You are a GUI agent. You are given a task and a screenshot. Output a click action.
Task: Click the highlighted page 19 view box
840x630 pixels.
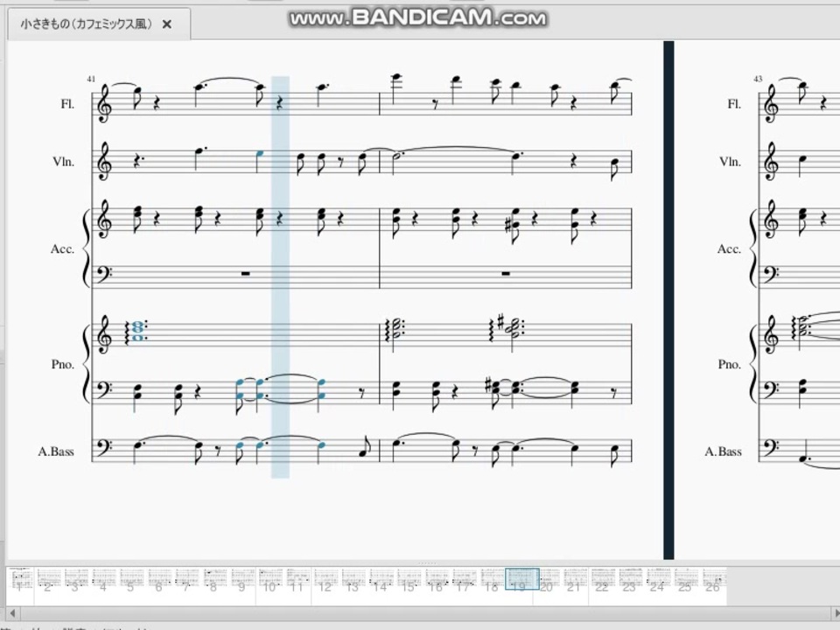pyautogui.click(x=522, y=578)
